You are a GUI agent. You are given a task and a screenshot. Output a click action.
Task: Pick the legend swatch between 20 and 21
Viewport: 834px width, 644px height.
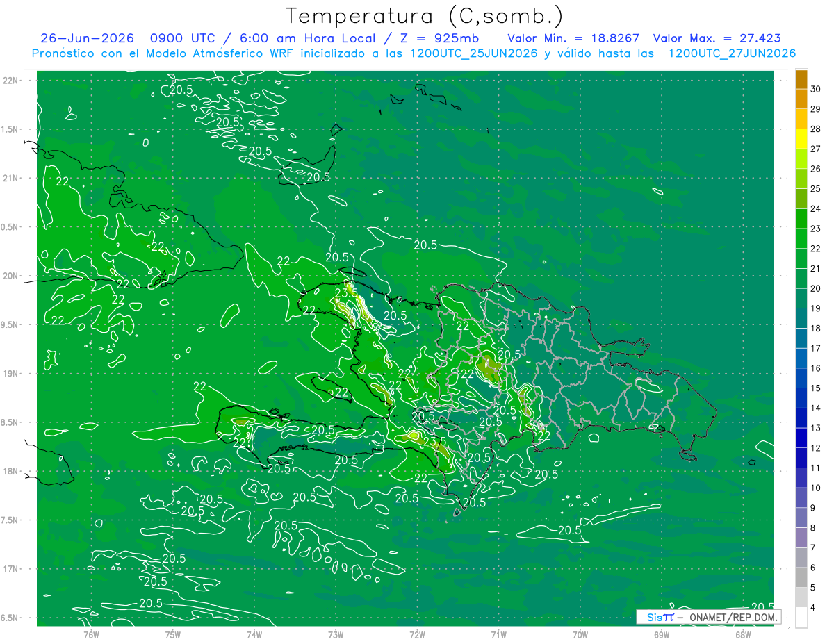801,278
